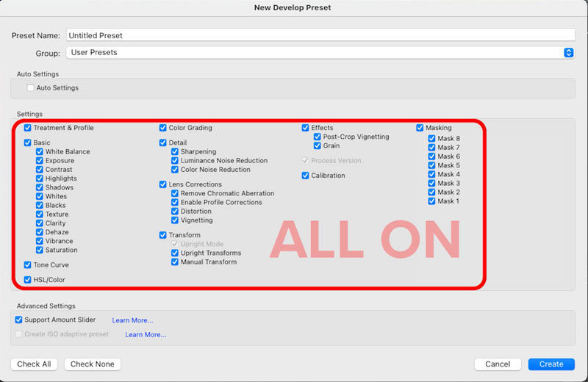Click the Check All button
588x382 pixels.
(x=34, y=364)
